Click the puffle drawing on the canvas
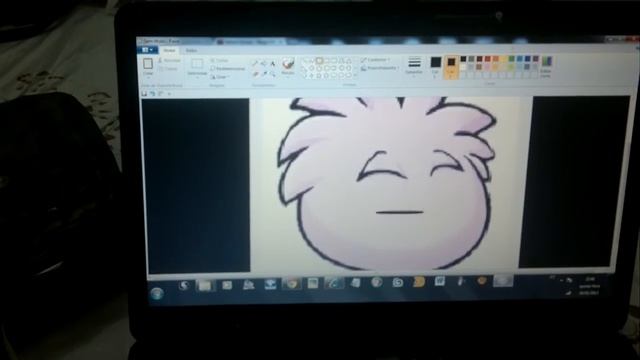Screen dimensions: 640x360 387,184
